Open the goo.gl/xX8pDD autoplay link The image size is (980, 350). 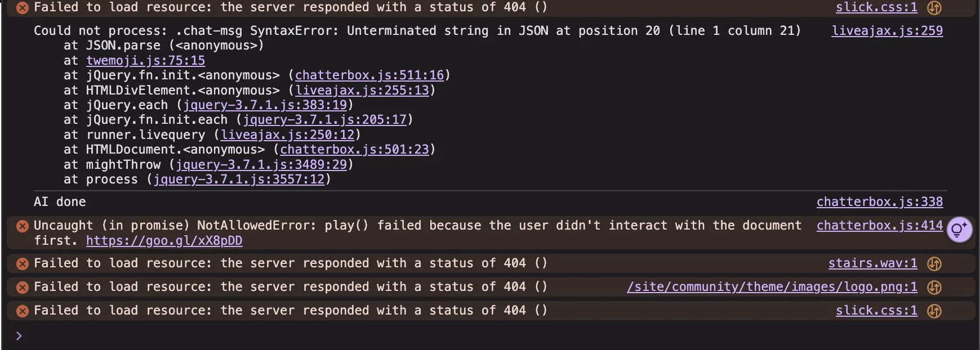tap(164, 240)
